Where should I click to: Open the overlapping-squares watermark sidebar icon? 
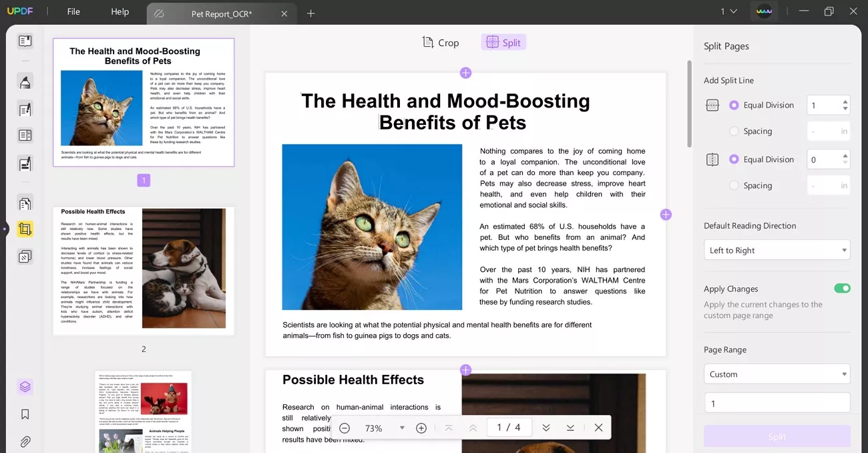coord(25,257)
